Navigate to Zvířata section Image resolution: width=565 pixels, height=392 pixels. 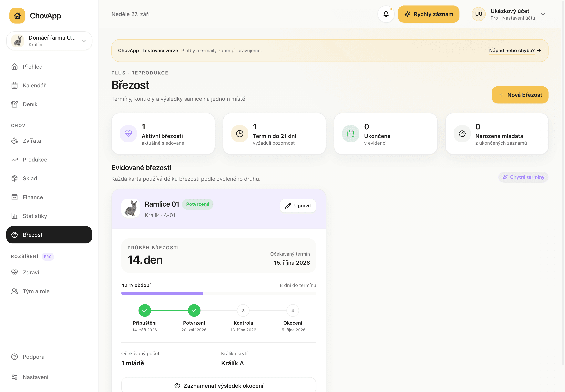click(49, 141)
